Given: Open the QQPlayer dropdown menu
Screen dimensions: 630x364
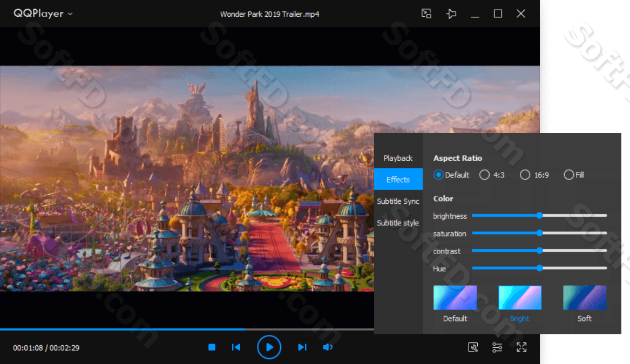Looking at the screenshot, I should tap(43, 14).
